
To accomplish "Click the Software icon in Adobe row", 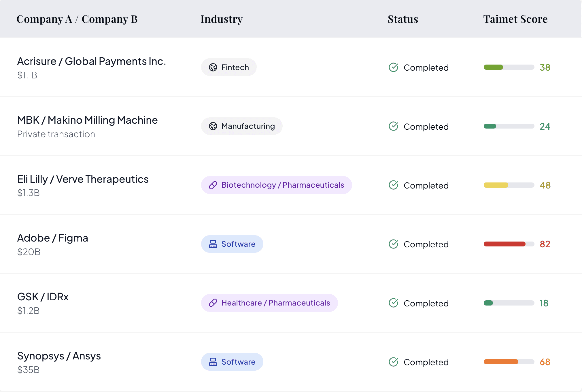I will click(x=213, y=244).
